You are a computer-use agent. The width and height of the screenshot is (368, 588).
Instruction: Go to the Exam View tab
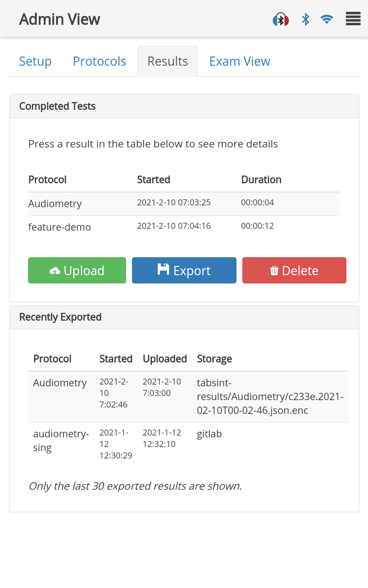pyautogui.click(x=240, y=62)
